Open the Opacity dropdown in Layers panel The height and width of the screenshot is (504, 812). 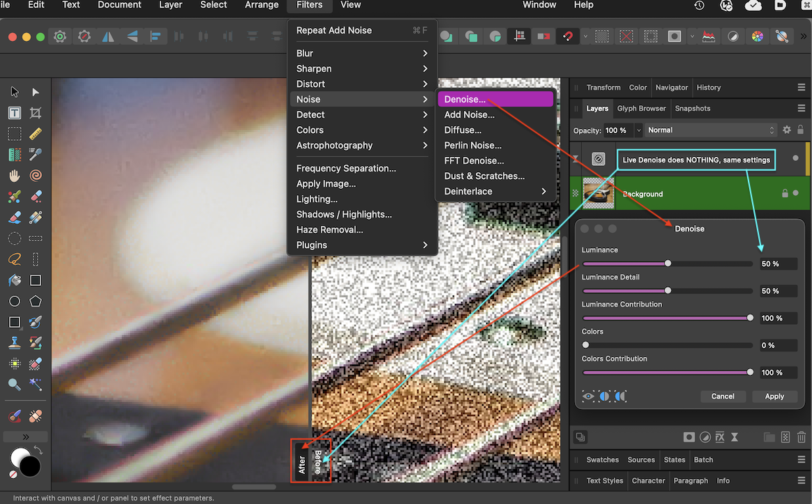click(x=638, y=130)
